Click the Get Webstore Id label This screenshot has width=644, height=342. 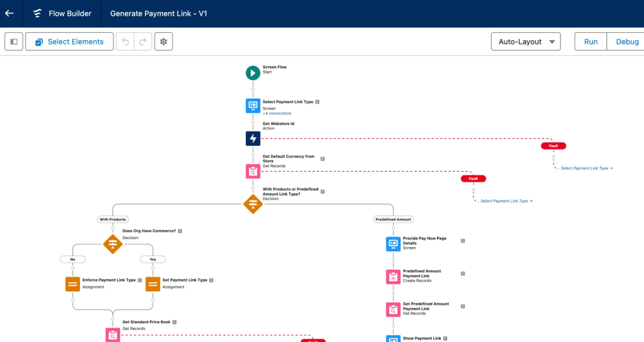279,124
